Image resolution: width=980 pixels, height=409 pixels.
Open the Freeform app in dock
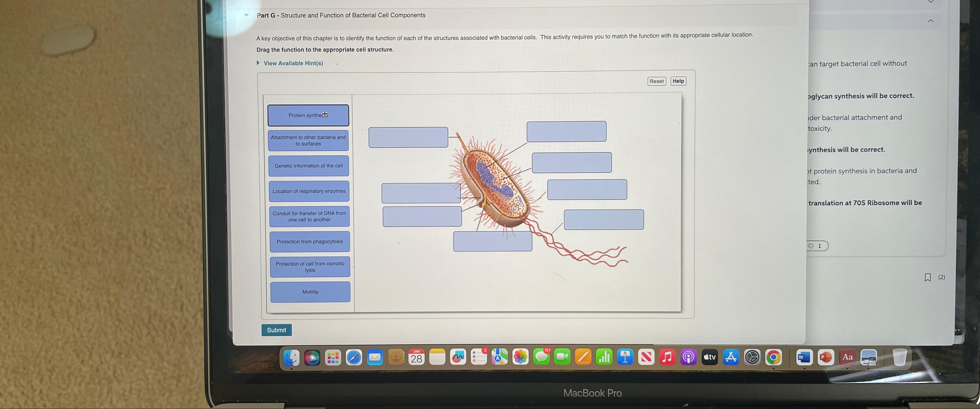point(458,357)
